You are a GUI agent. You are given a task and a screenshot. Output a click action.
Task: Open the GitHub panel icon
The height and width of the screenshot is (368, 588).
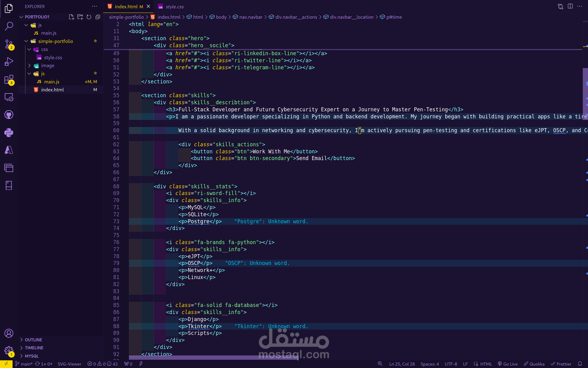9,115
